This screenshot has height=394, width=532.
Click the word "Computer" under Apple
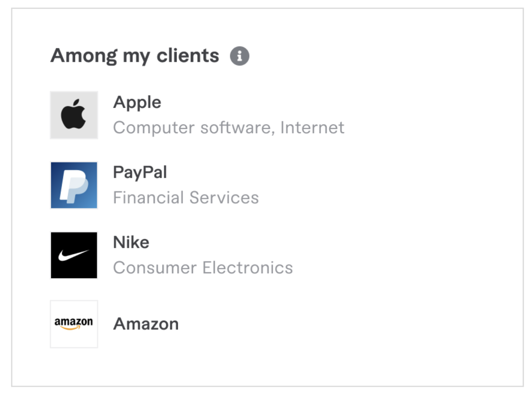(x=154, y=128)
